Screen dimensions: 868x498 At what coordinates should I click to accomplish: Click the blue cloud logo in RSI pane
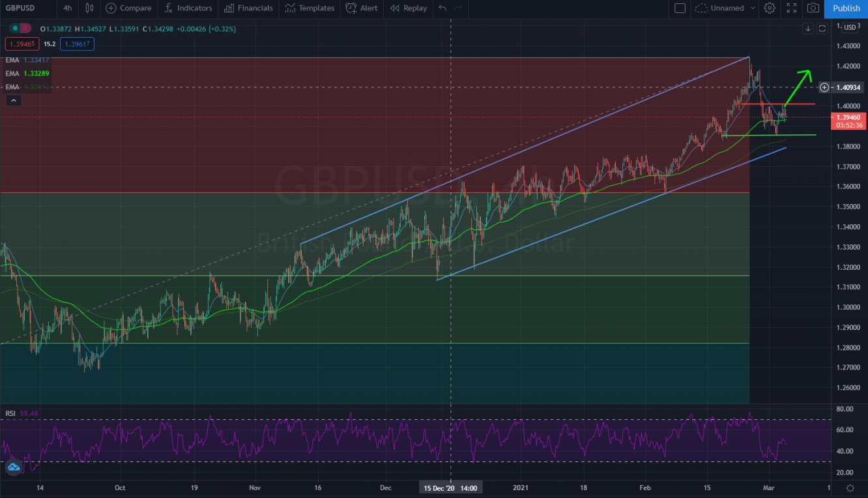pos(14,467)
